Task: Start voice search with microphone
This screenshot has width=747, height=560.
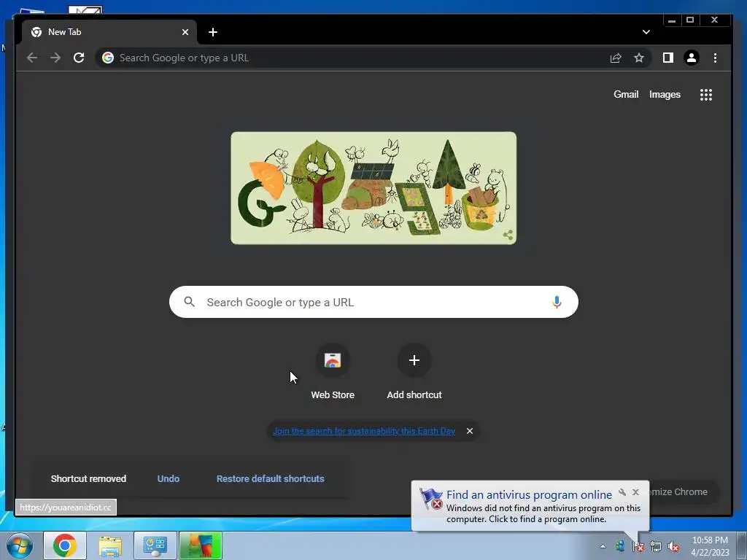Action: (557, 302)
